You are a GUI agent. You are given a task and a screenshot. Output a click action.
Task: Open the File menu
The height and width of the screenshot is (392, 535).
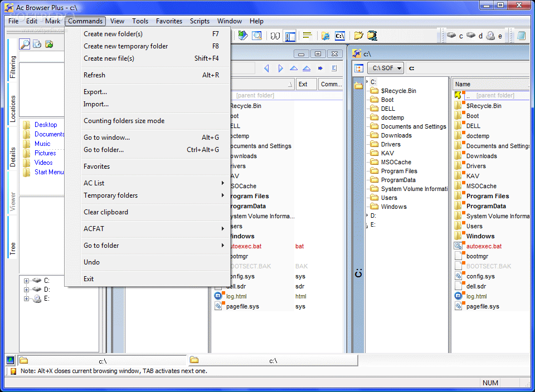click(x=13, y=21)
